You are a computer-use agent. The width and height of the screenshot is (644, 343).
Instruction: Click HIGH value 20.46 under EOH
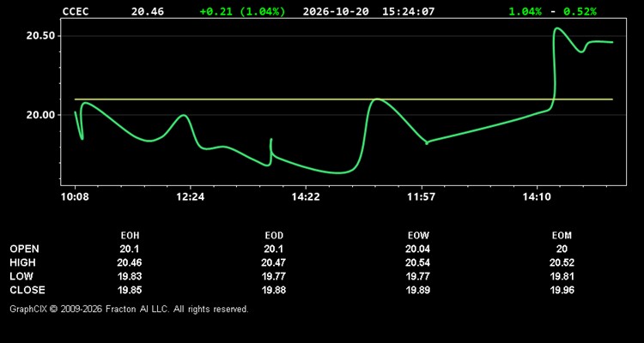point(130,262)
